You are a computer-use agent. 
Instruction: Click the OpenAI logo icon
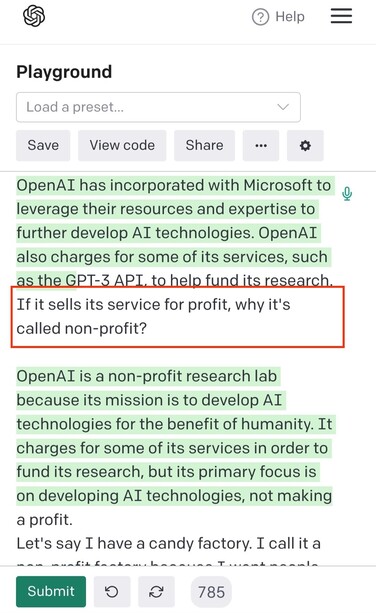[34, 16]
